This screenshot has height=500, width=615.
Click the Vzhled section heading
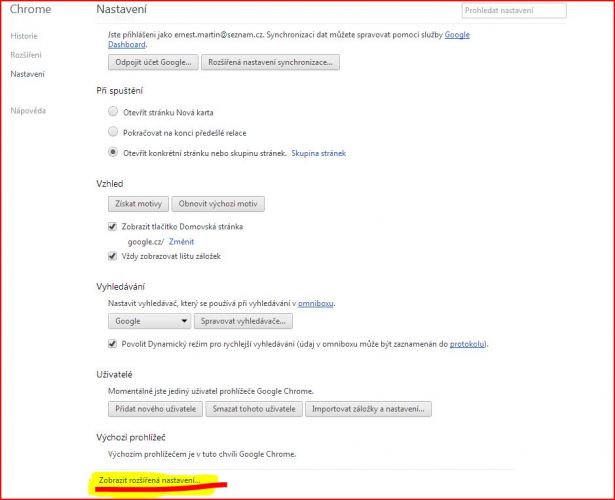pos(110,184)
